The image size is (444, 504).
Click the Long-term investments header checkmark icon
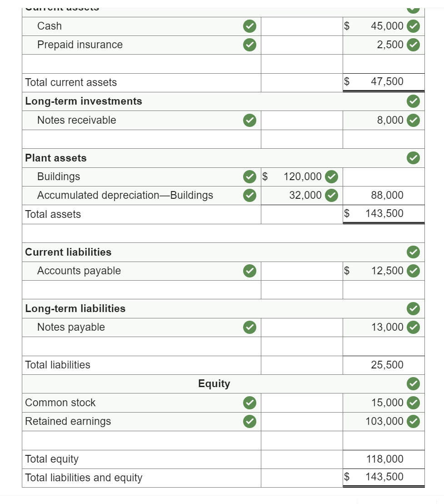413,101
